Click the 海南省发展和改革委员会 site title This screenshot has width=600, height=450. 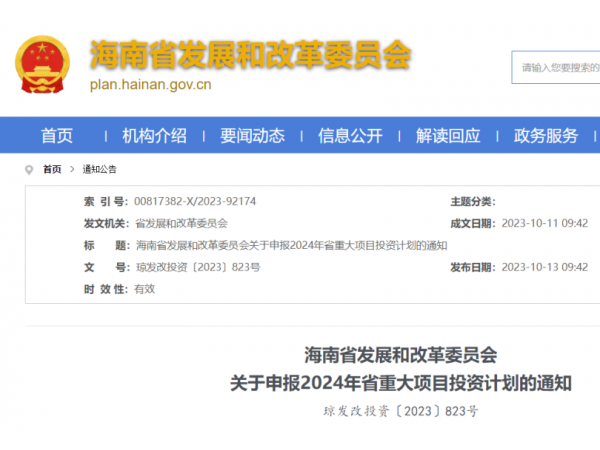point(250,56)
